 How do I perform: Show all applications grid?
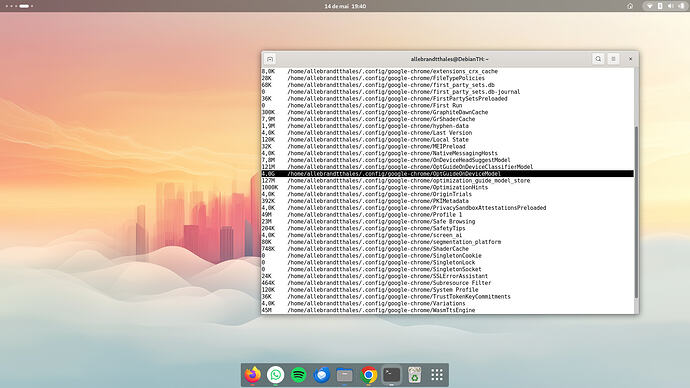tap(437, 375)
